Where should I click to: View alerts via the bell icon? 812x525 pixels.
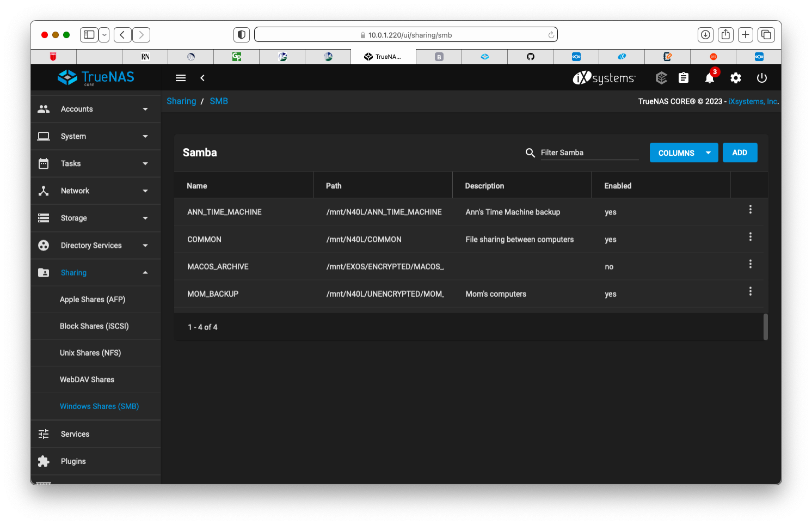[710, 78]
